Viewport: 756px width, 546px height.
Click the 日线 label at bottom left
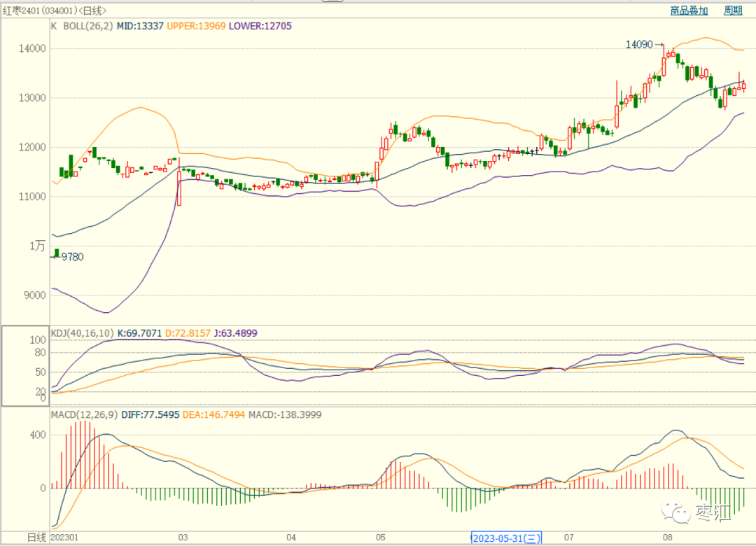point(36,538)
